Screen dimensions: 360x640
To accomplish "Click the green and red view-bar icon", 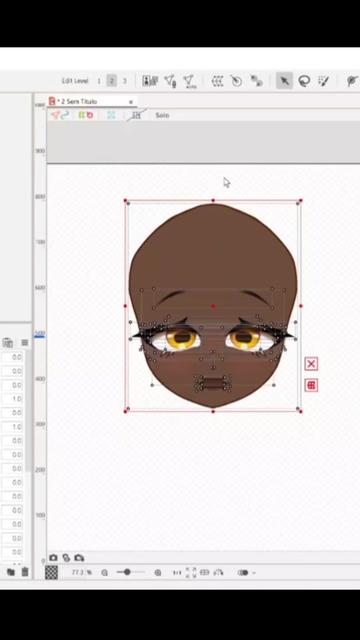I will [x=86, y=115].
